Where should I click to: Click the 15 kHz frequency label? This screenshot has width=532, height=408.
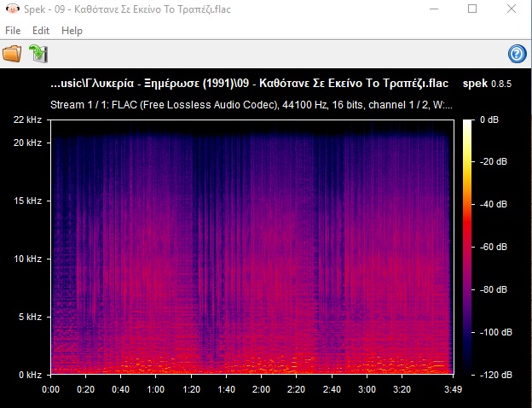coord(27,201)
